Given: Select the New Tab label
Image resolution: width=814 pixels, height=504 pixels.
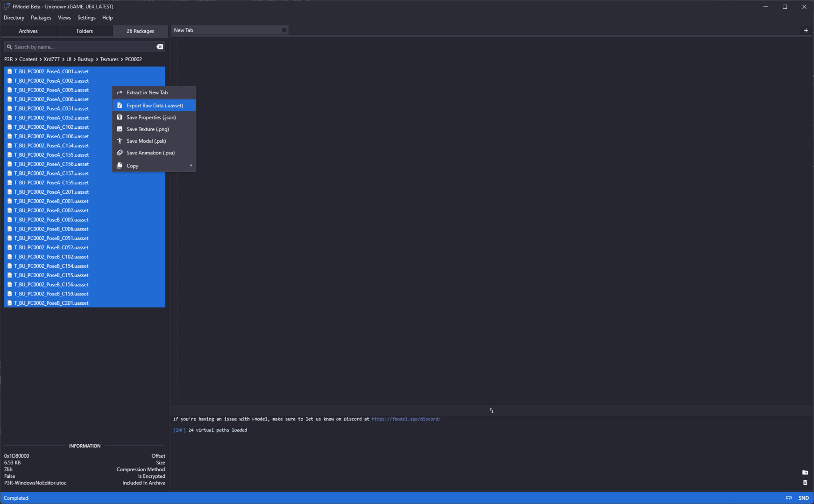Looking at the screenshot, I should tap(184, 30).
